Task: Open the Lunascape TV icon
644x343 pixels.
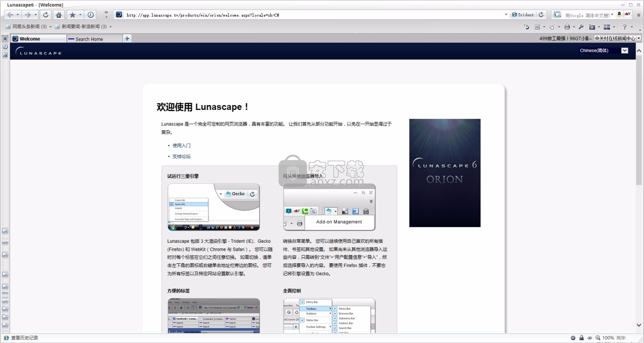Action: click(x=526, y=27)
